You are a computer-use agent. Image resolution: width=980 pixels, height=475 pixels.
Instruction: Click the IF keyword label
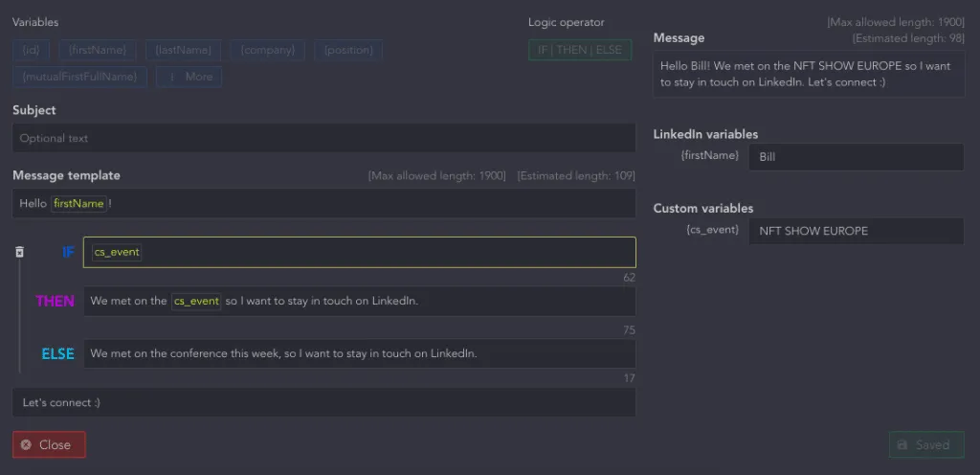click(x=68, y=253)
